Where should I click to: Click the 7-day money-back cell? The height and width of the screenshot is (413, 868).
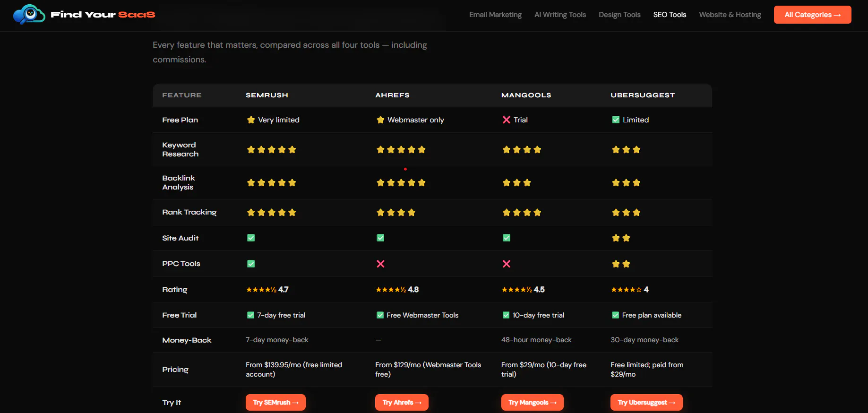click(277, 340)
